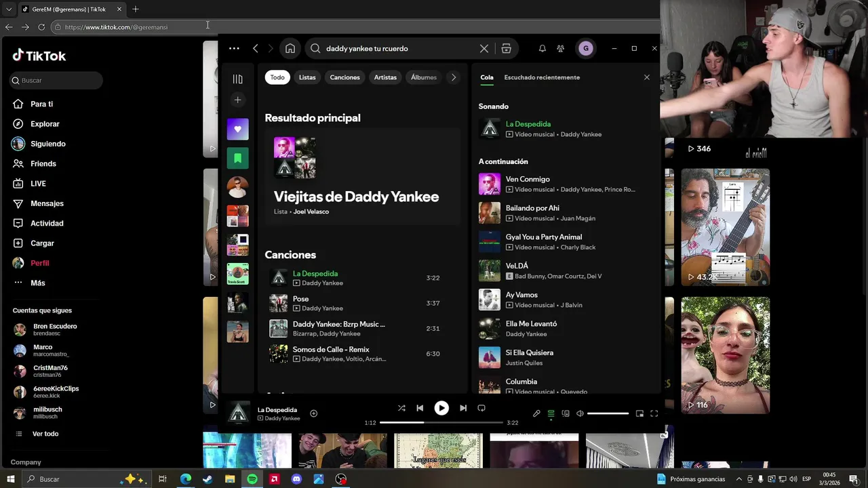Switch to Cola tab
The height and width of the screenshot is (488, 868).
487,77
